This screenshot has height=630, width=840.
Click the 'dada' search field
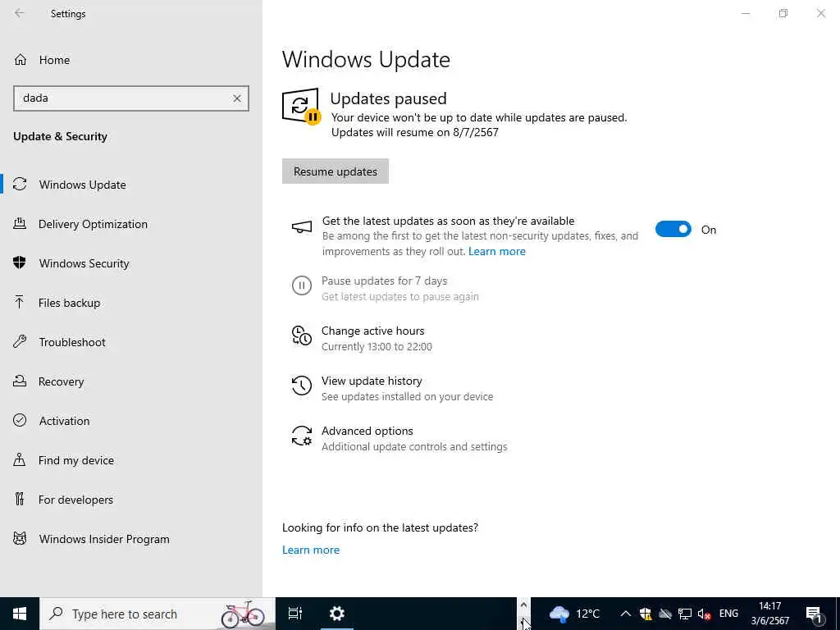tap(131, 98)
